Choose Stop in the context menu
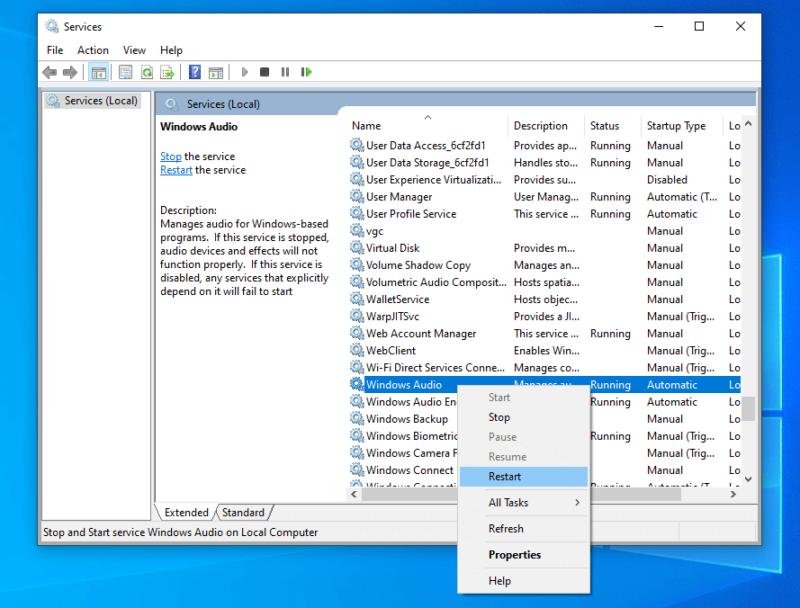This screenshot has height=608, width=800. (x=523, y=417)
